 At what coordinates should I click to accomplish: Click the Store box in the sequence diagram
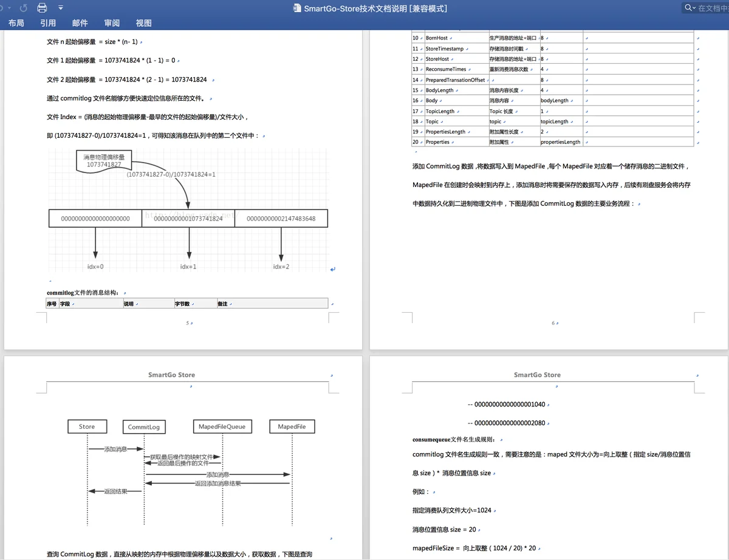point(87,427)
